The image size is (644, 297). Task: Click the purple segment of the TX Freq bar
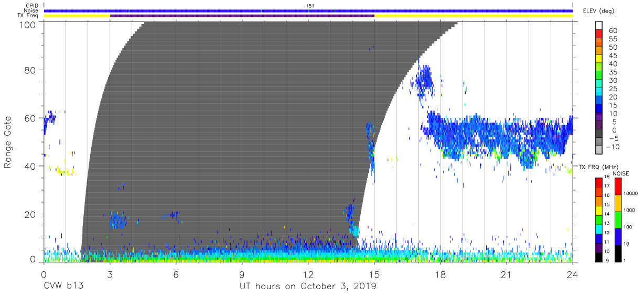[242, 16]
